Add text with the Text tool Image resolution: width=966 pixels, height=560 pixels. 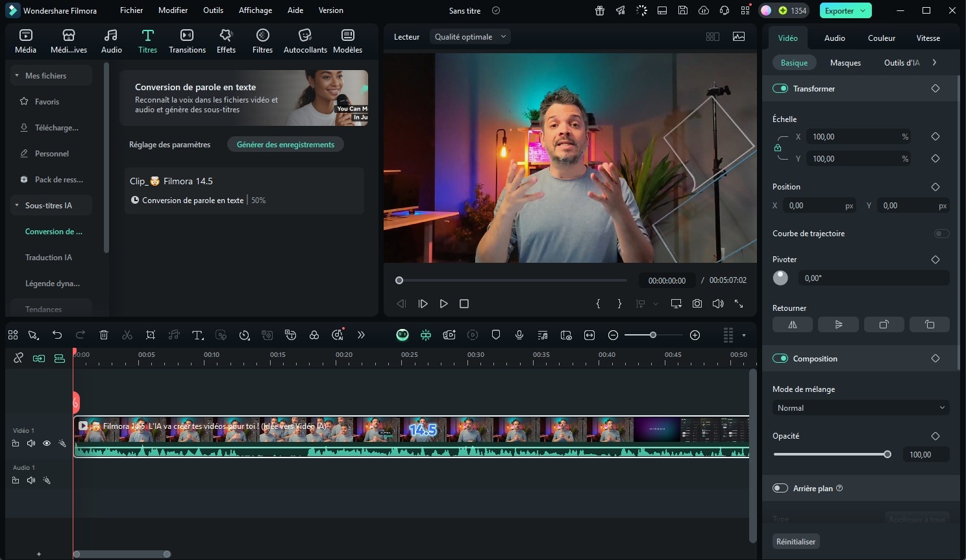tap(198, 335)
